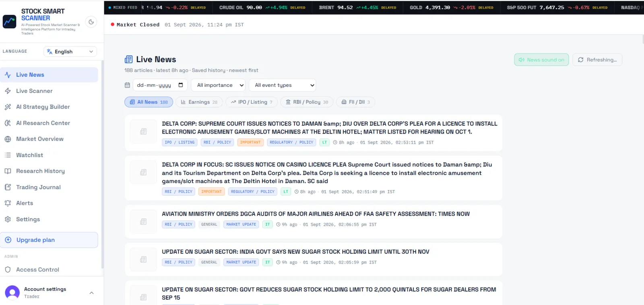Select the FII / DII filter tab

click(355, 102)
